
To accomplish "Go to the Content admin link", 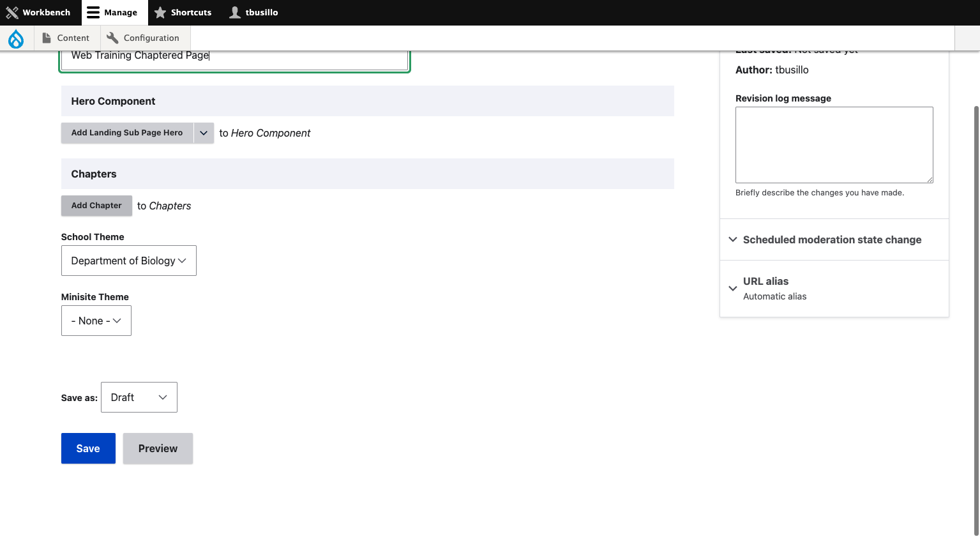I will 66,38.
